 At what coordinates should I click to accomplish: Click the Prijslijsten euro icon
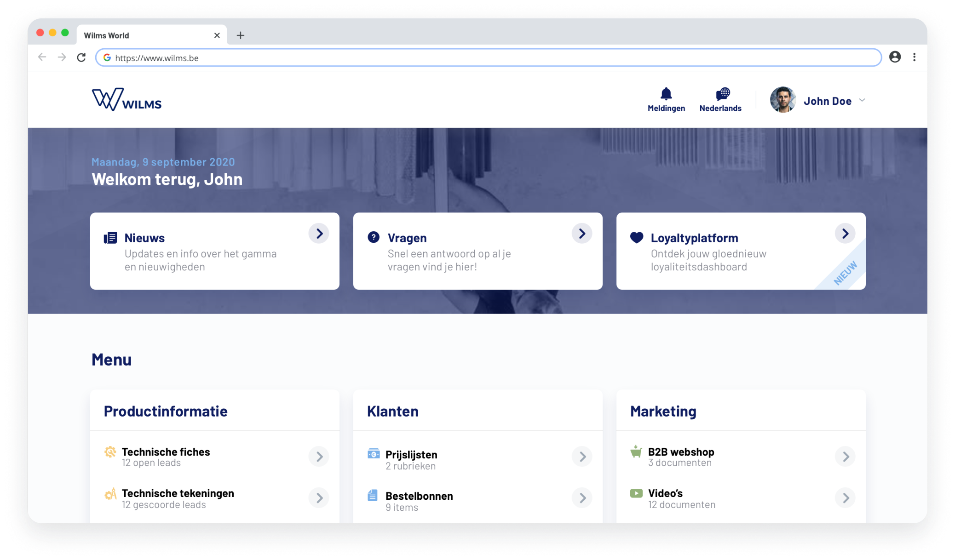[374, 454]
